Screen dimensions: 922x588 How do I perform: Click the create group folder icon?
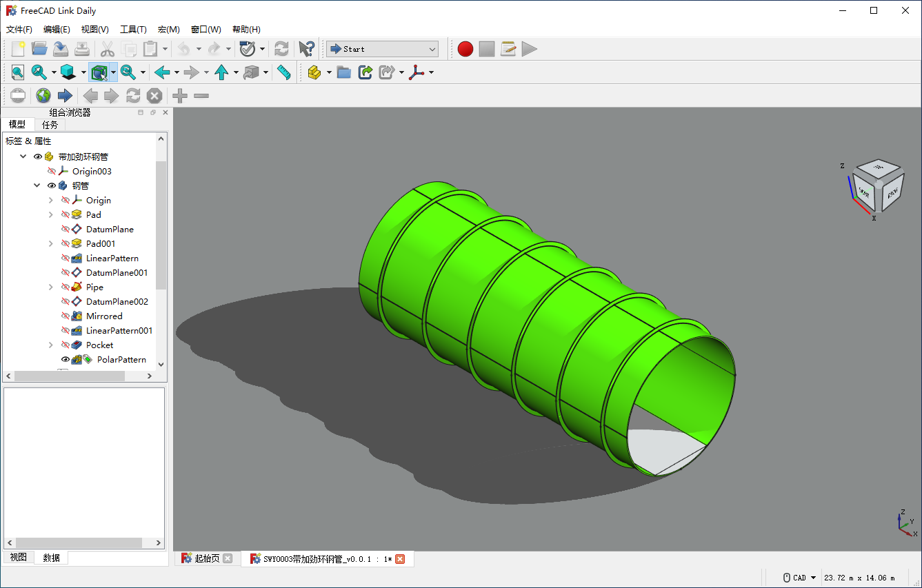(344, 72)
